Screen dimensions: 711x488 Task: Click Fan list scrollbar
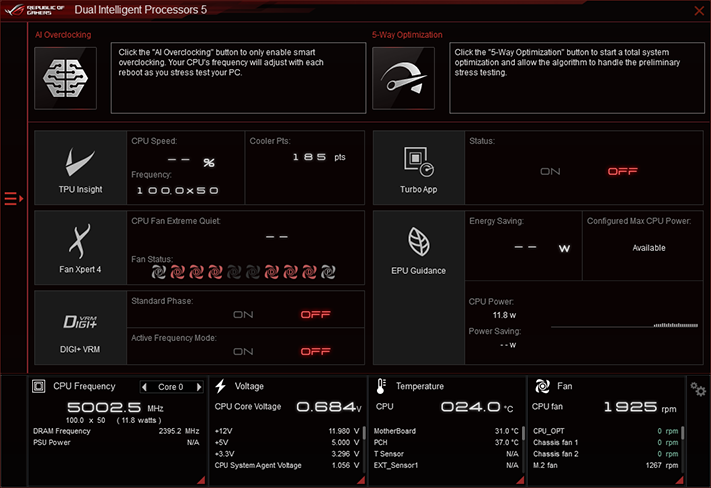click(682, 433)
